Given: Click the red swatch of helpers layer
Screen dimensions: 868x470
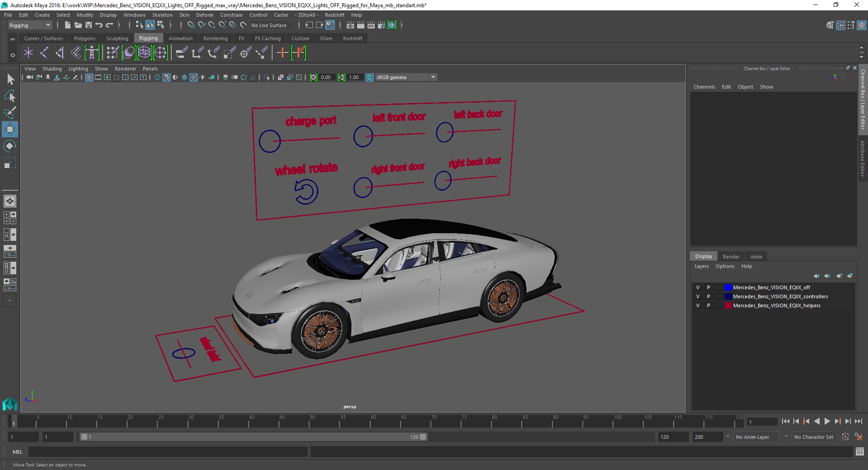Looking at the screenshot, I should (x=728, y=305).
